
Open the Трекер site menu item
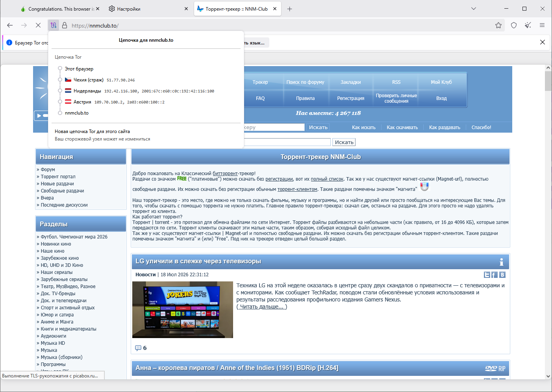click(x=260, y=82)
